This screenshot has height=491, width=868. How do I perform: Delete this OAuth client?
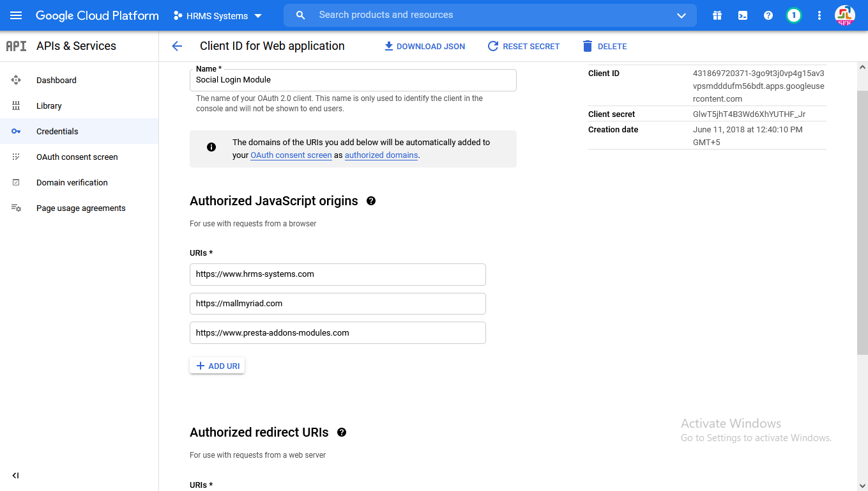[604, 46]
